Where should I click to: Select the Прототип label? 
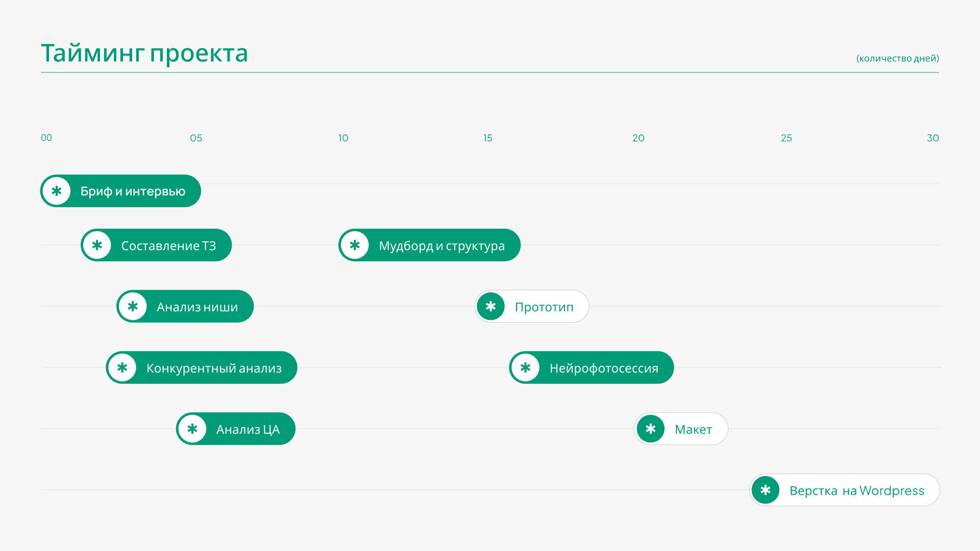pos(544,307)
